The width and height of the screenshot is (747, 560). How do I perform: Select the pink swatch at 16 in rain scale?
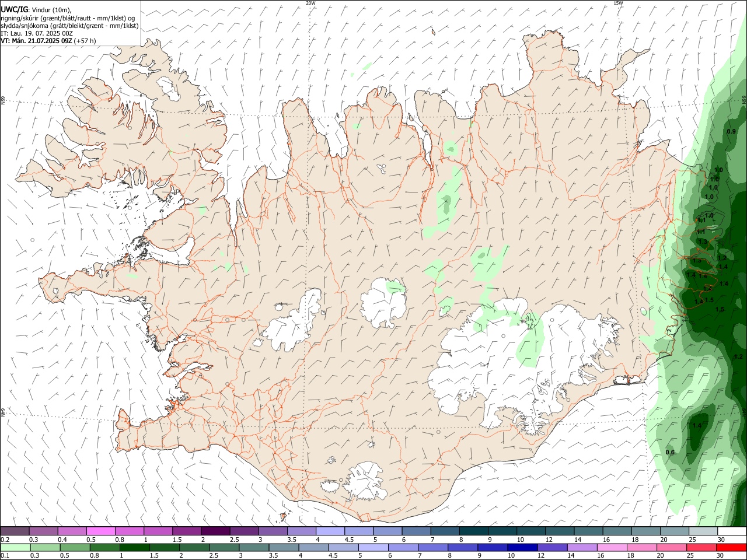(612, 547)
